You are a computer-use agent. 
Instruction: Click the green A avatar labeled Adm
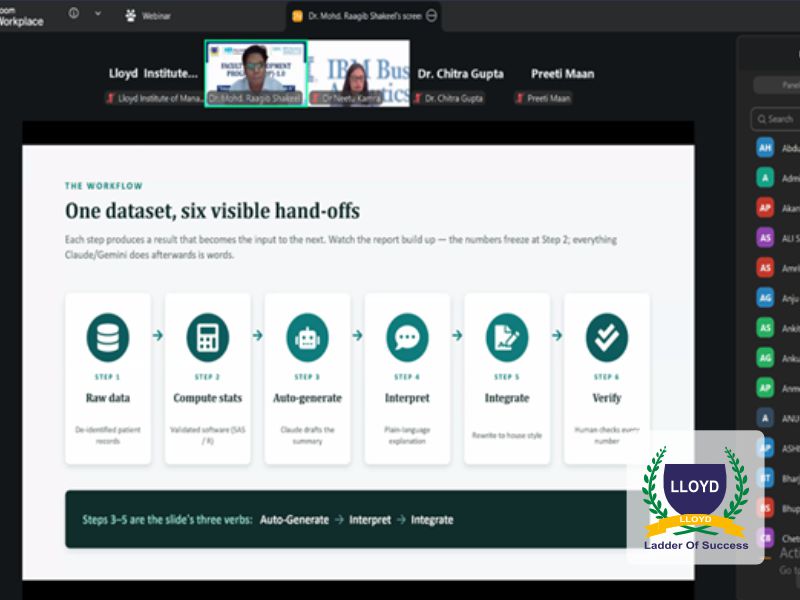(765, 178)
